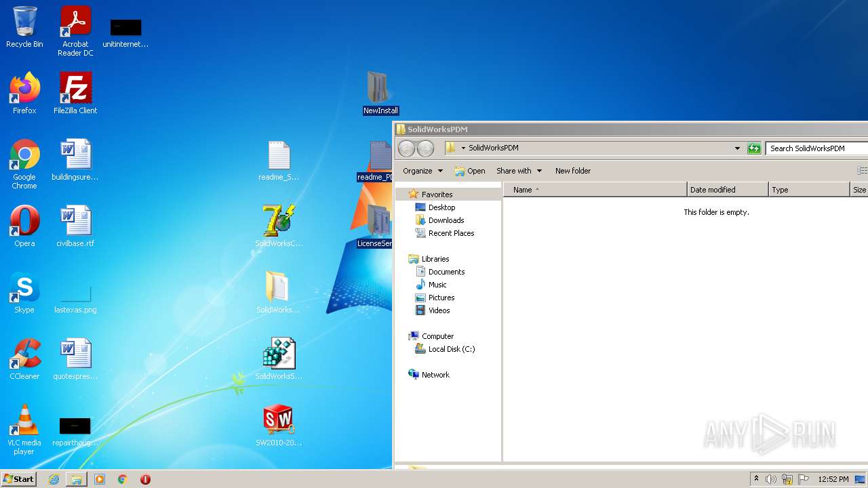Image resolution: width=868 pixels, height=488 pixels.
Task: Click Open in Explorer toolbar
Action: 470,171
